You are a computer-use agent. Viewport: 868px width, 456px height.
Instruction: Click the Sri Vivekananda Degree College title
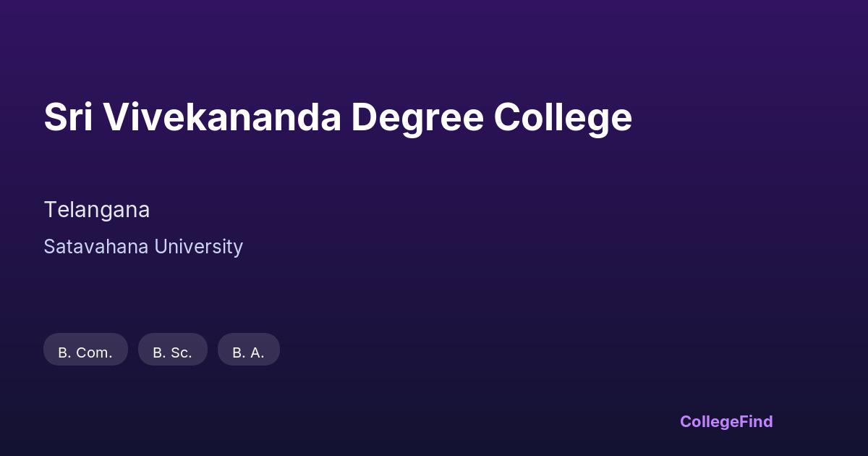[338, 117]
